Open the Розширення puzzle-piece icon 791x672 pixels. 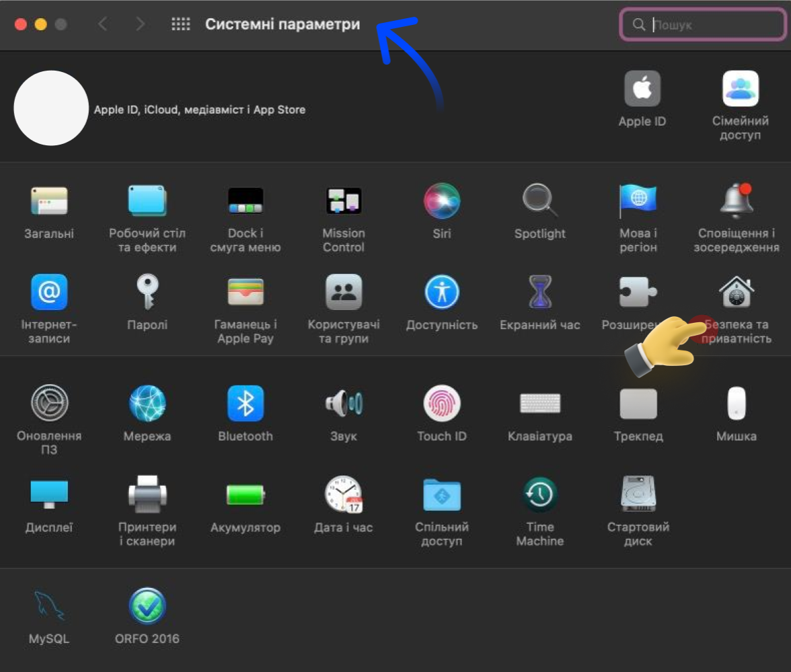coord(638,292)
